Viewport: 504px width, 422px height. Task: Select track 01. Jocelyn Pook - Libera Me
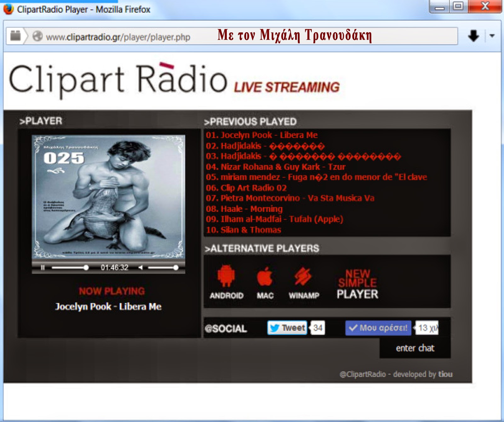262,135
